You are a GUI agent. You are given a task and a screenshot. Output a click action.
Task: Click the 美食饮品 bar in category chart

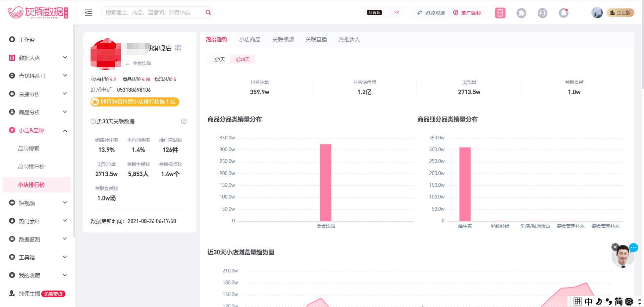325,182
